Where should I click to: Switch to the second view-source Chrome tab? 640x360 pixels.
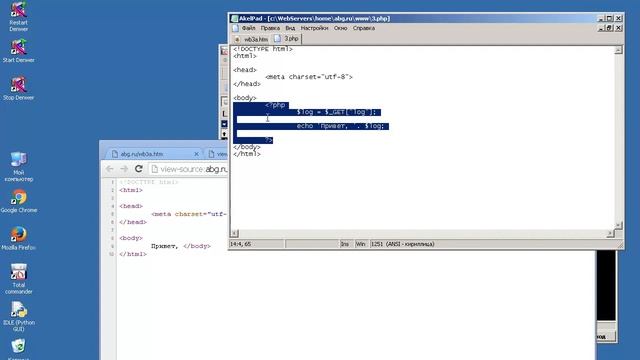217,154
